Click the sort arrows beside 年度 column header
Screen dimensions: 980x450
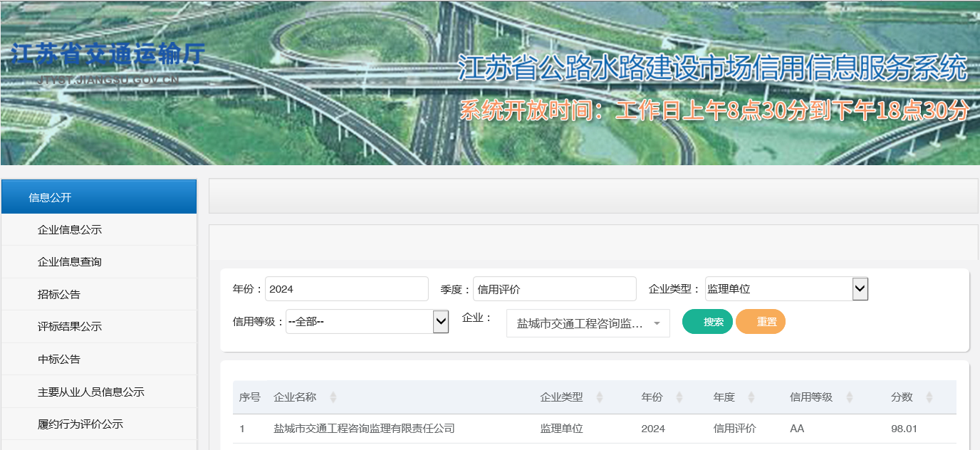pyautogui.click(x=751, y=397)
